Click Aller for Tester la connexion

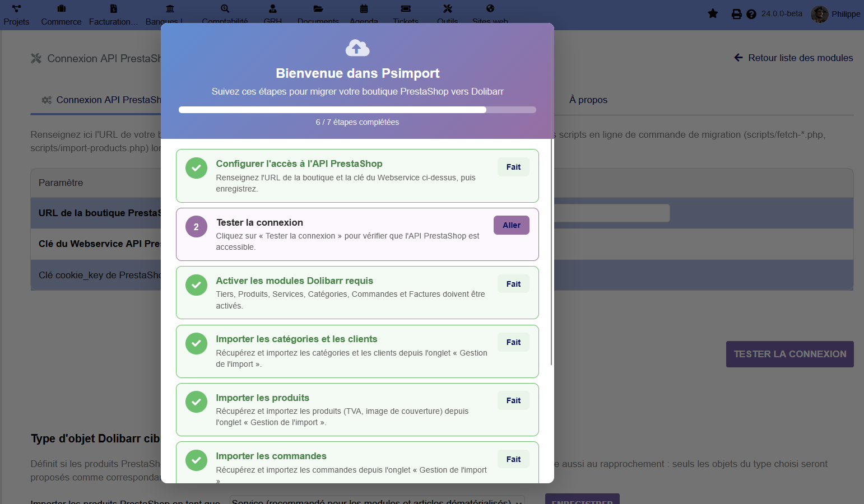tap(512, 225)
